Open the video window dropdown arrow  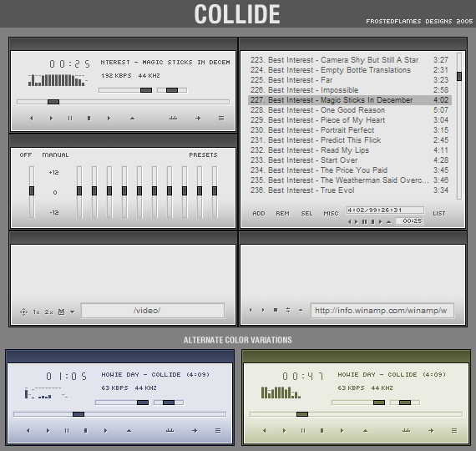73,312
